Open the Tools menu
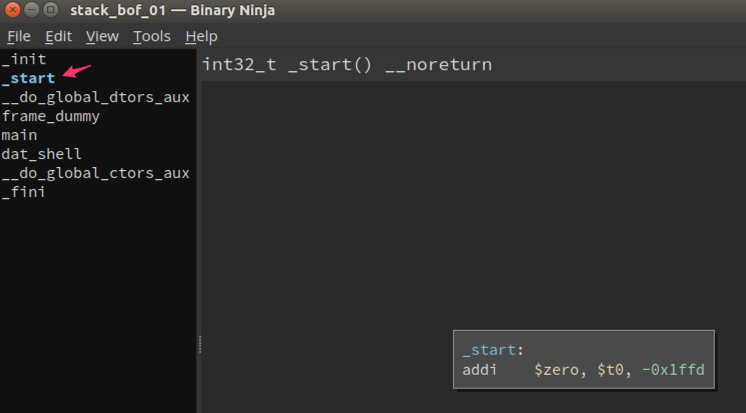 [152, 36]
